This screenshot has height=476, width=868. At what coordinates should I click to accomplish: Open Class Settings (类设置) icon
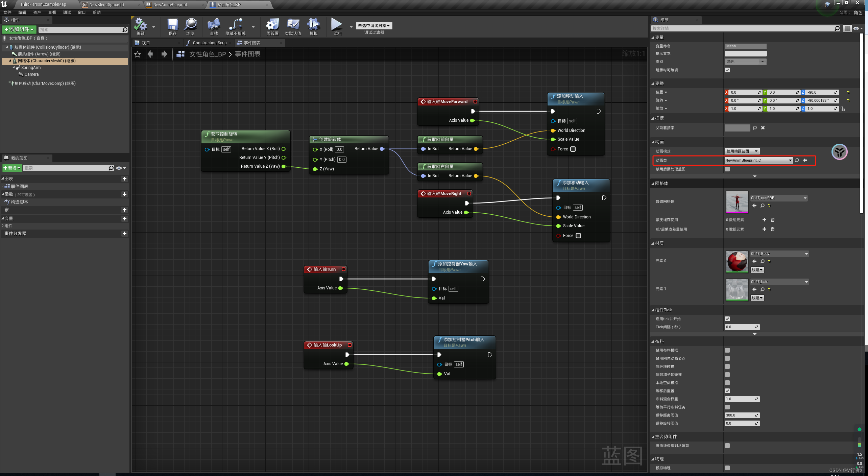click(272, 25)
